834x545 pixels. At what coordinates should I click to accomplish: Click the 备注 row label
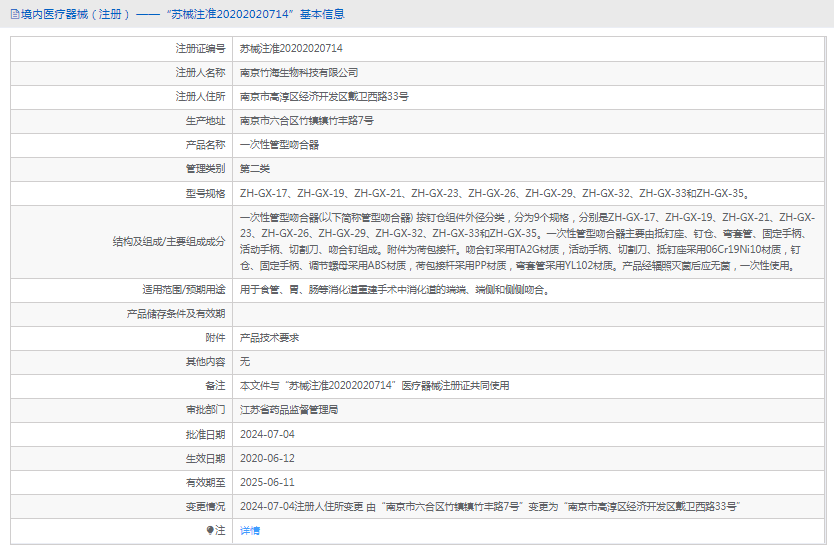click(x=215, y=385)
